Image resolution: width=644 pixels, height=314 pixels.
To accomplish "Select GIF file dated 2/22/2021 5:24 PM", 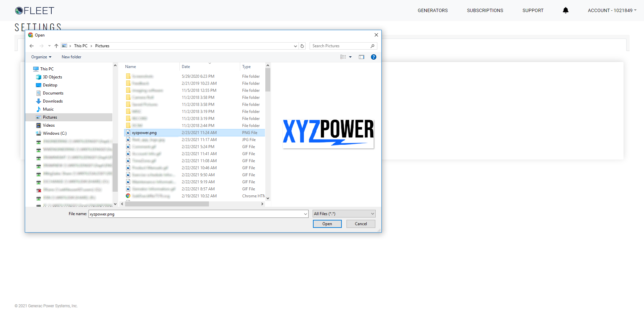I will click(195, 147).
